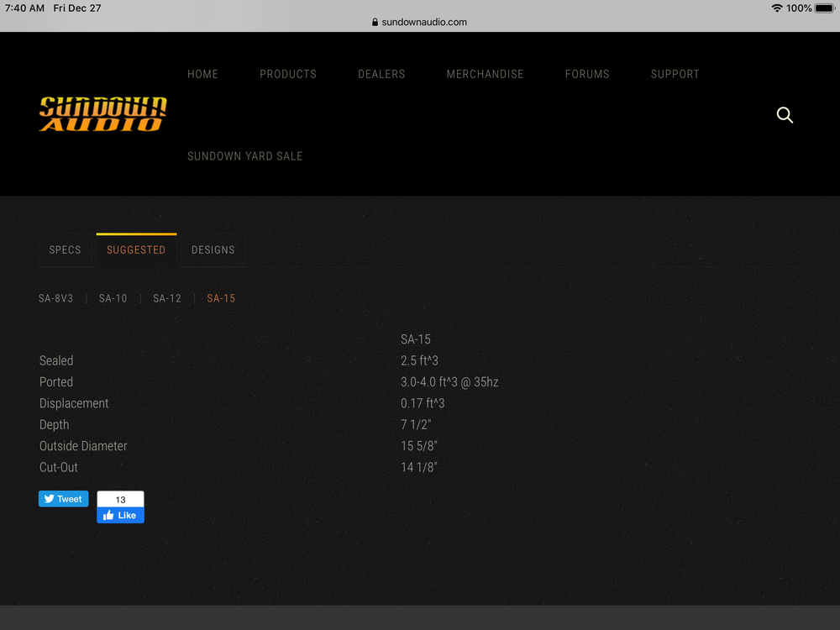Viewport: 840px width, 630px height.
Task: Click the 14 1/8" cut-out value
Action: pos(419,467)
